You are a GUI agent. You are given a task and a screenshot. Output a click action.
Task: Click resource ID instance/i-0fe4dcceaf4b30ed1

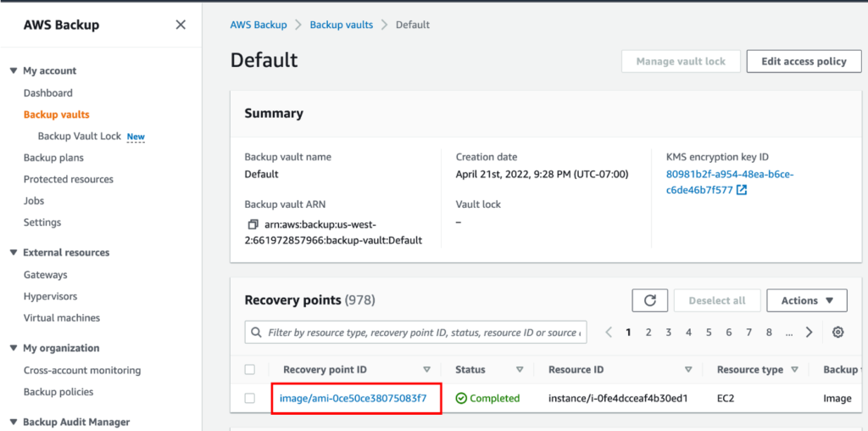618,398
